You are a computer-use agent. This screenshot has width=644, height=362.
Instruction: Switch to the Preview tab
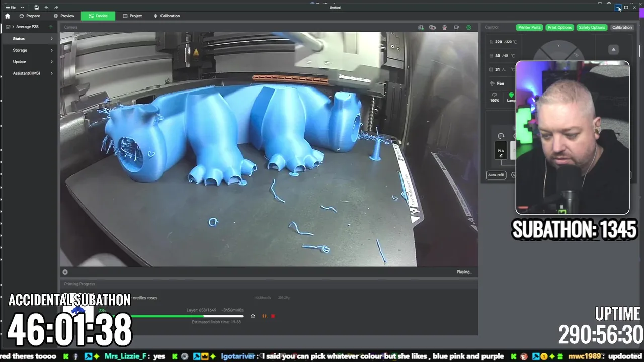click(x=64, y=16)
